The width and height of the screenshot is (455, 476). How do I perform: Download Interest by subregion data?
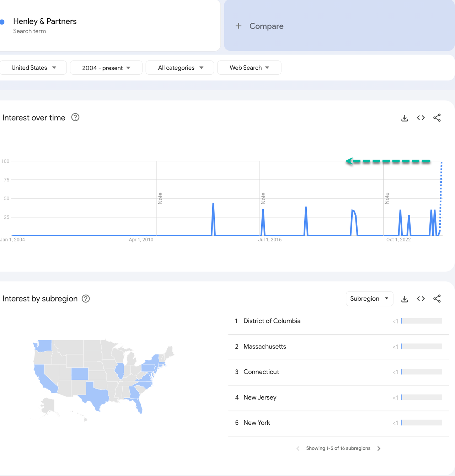[x=405, y=299]
